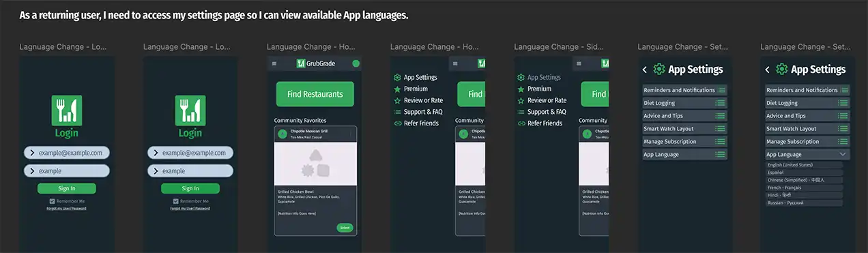This screenshot has width=868, height=253.
Task: Click the fork-and-knife logo in 'Language Change - Lo...' frame
Action: (x=190, y=110)
